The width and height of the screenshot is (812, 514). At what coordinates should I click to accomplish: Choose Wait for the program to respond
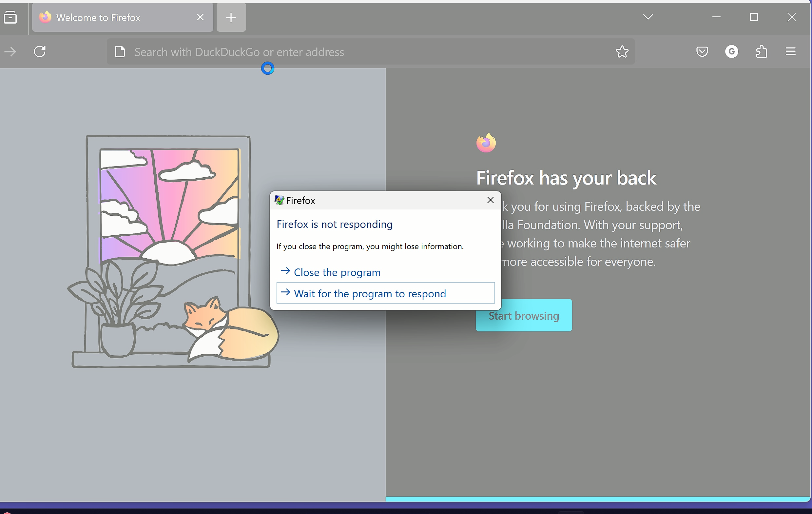(x=385, y=293)
